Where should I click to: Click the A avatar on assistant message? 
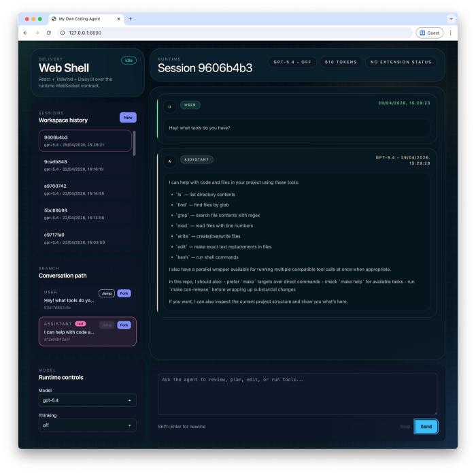[x=170, y=161]
